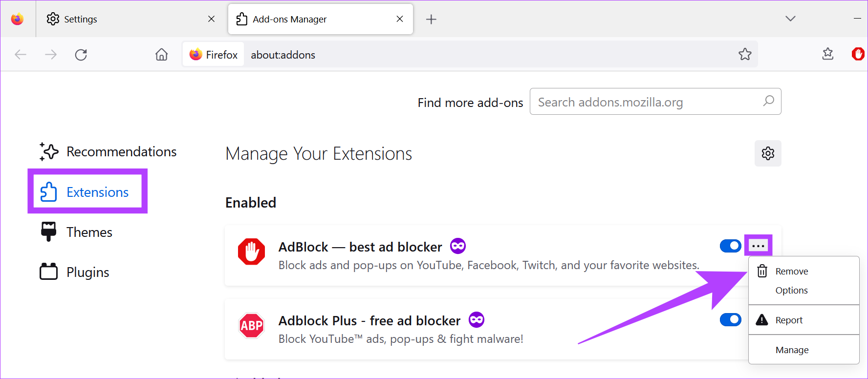Click the AdBlock recommended badge icon
Viewport: 868px width, 379px height.
click(458, 246)
